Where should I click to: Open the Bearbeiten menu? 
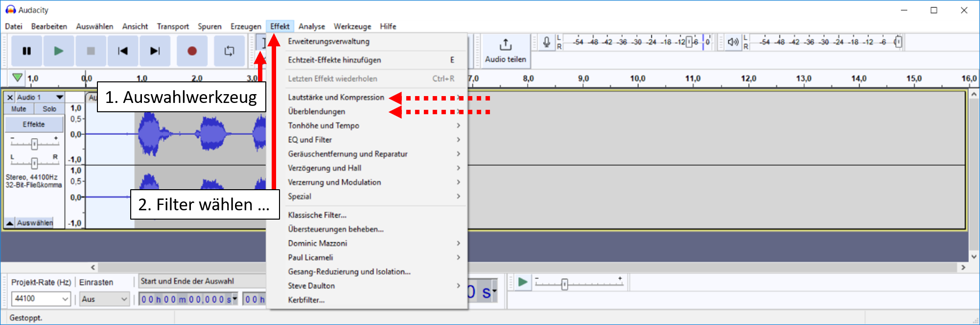49,26
